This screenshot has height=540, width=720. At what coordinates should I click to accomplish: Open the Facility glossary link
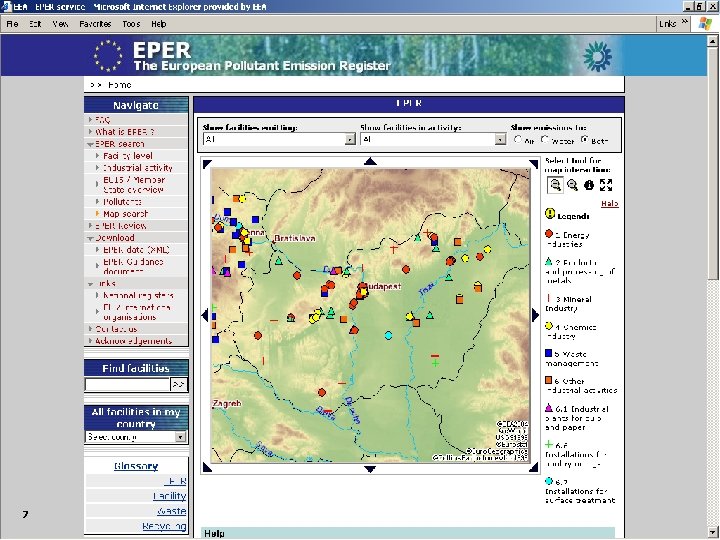pos(169,496)
